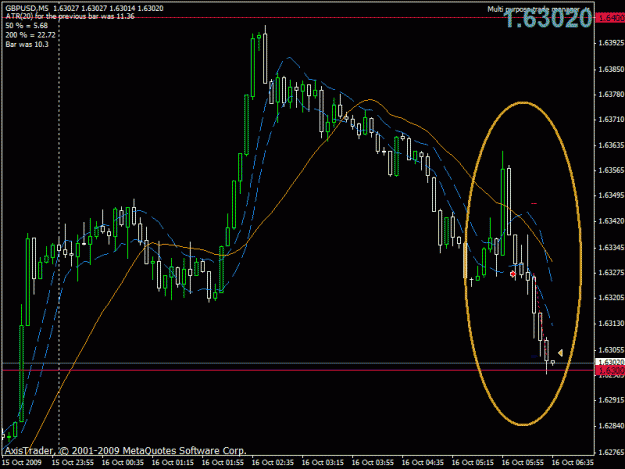Viewport: 625px width, 469px height.
Task: Click the 1.63345 price scale label
Action: [611, 248]
